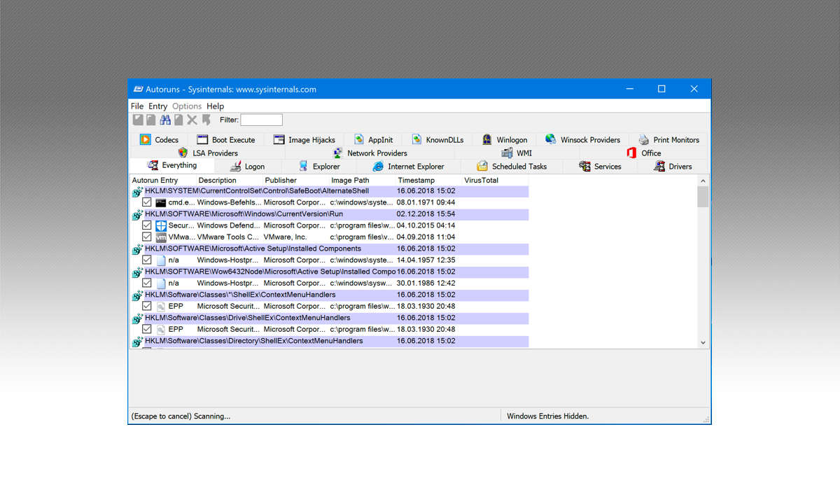This screenshot has height=504, width=840.
Task: Click the Autoruns title bar app icon
Action: tap(138, 89)
